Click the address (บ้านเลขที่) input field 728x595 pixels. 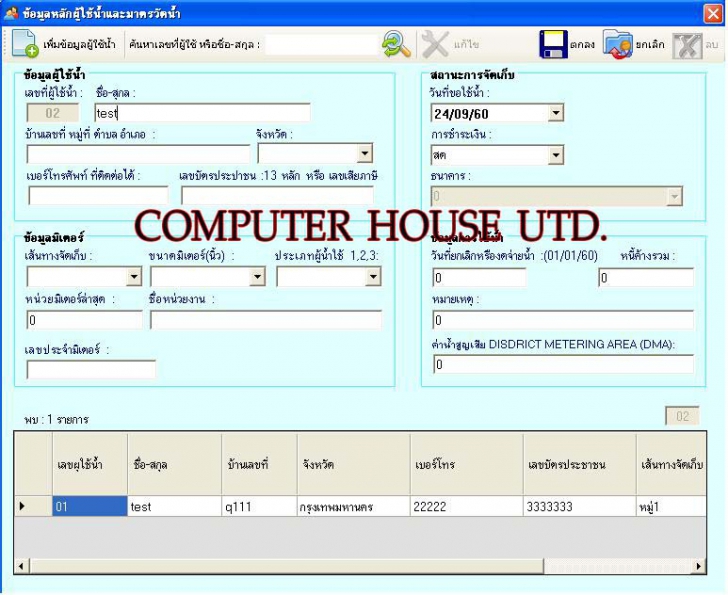[138, 154]
